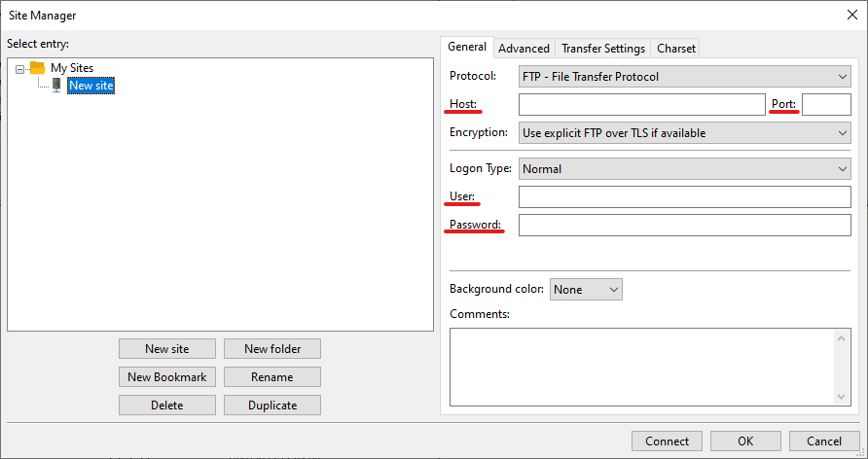The height and width of the screenshot is (459, 868).
Task: Click the New site server icon
Action: pos(56,86)
